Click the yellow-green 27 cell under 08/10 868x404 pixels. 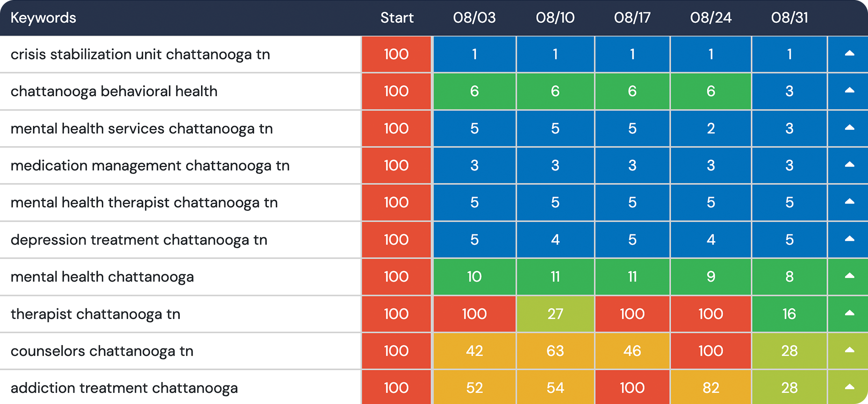click(555, 313)
